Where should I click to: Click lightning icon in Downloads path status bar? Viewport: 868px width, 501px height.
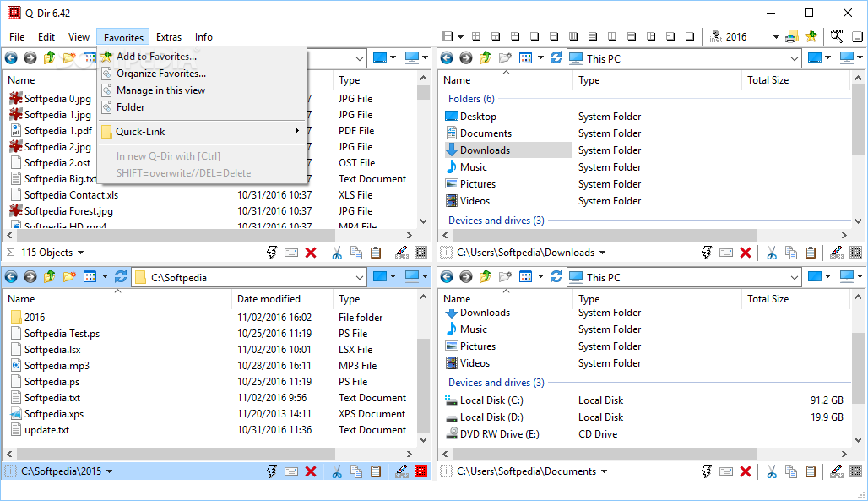tap(707, 253)
